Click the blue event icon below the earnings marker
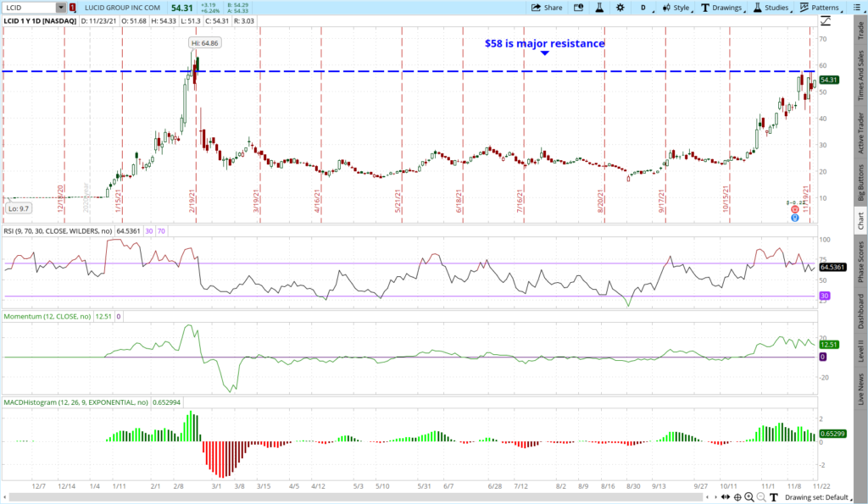The image size is (868, 504). (795, 218)
